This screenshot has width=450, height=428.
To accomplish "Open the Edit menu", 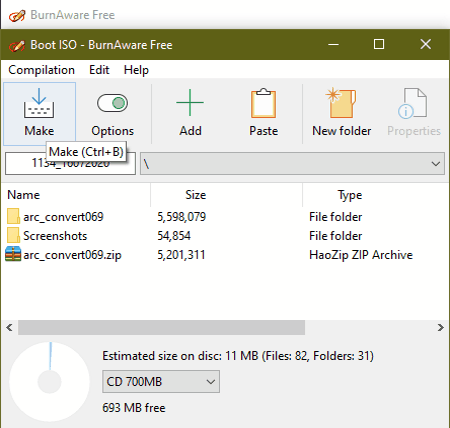I will [99, 70].
